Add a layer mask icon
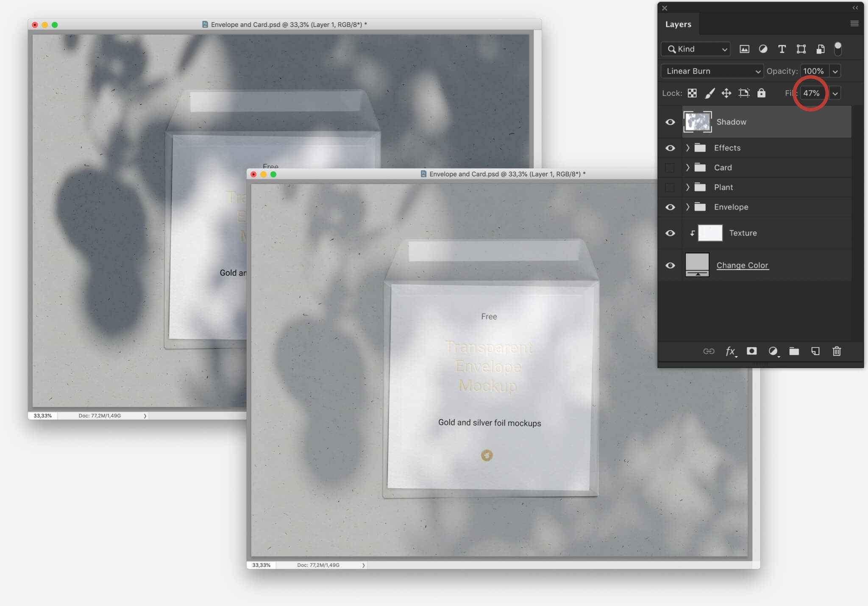 tap(752, 351)
